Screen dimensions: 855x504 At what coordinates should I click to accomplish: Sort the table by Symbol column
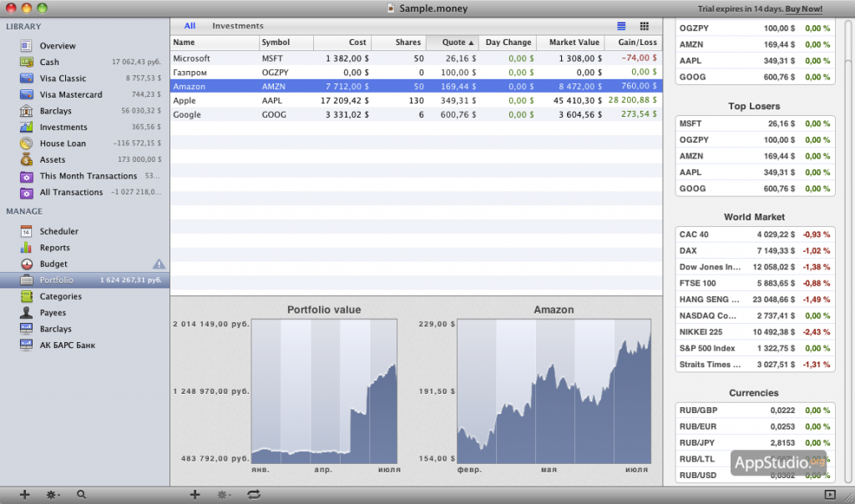(x=286, y=43)
